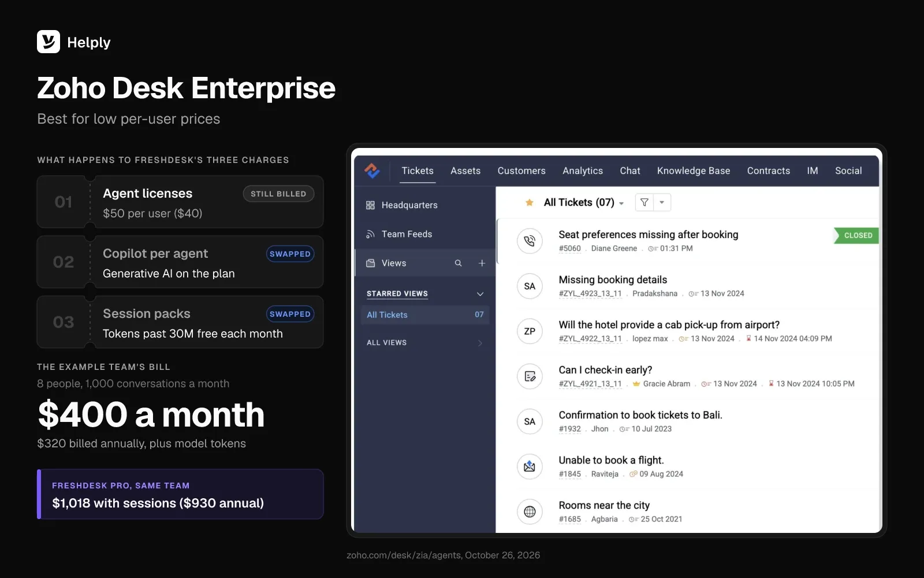Open the dropdown arrow next to filter icon
924x578 pixels.
[x=662, y=202]
